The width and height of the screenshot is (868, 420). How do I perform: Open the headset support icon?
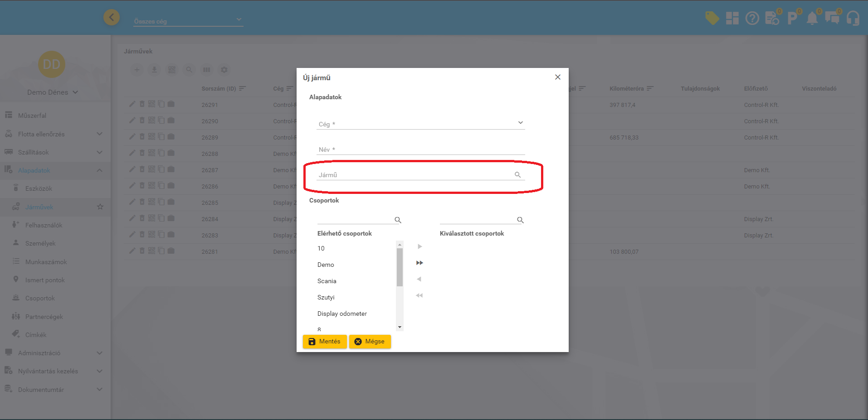[x=853, y=18]
